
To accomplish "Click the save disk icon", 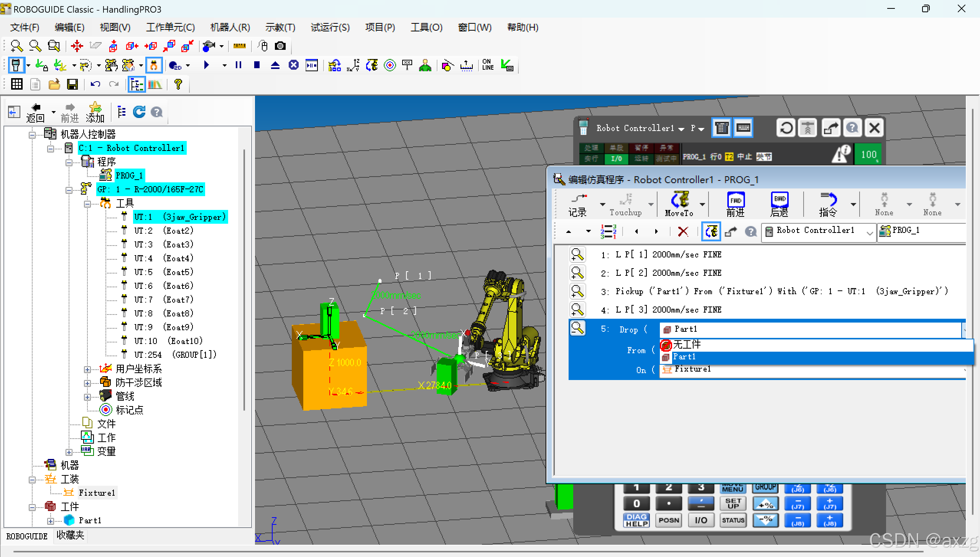I will [72, 84].
